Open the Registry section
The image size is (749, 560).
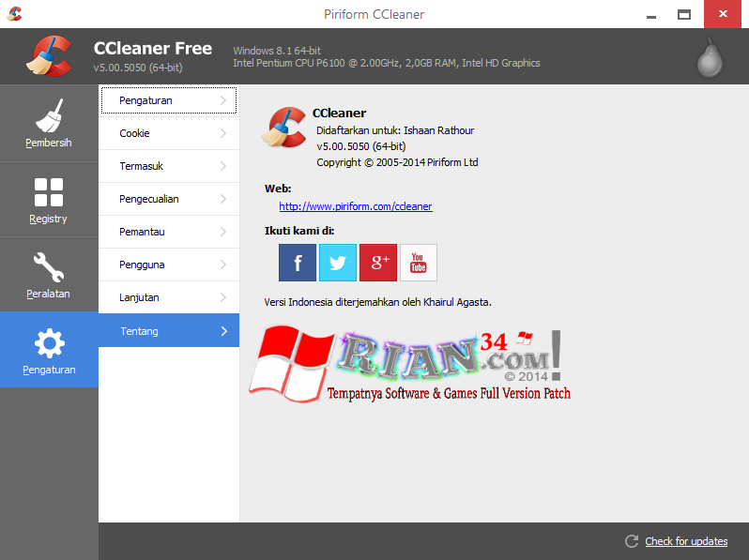tap(49, 200)
